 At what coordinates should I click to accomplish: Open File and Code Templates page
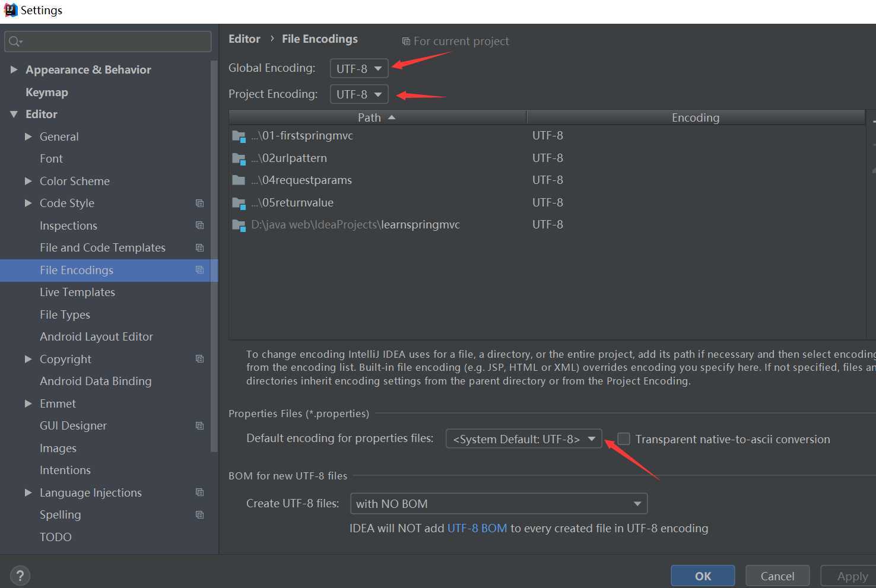[103, 247]
